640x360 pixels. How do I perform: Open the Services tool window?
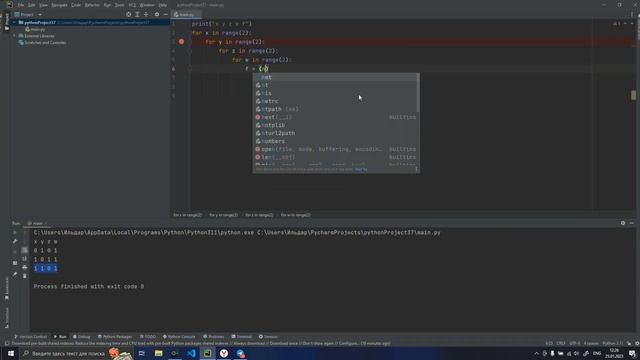pyautogui.click(x=268, y=337)
